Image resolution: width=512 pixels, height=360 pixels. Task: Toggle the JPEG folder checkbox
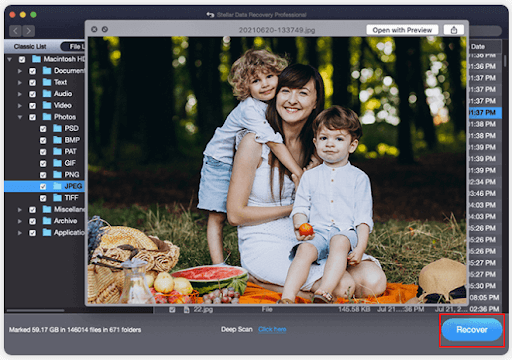click(x=43, y=186)
